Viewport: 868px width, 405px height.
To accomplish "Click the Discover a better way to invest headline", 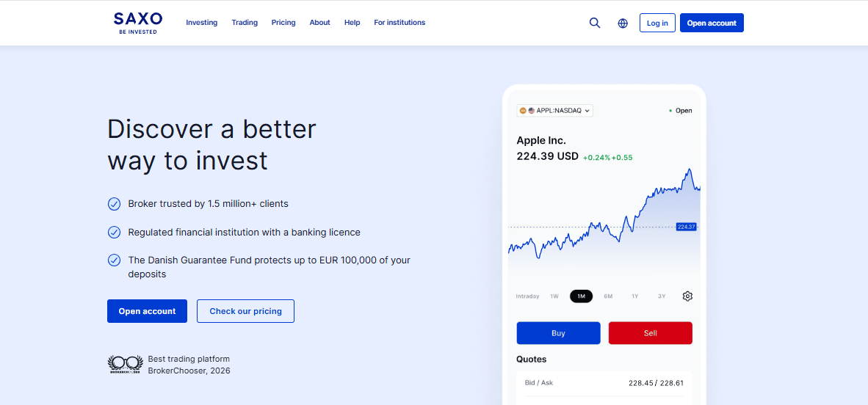I will pos(211,145).
